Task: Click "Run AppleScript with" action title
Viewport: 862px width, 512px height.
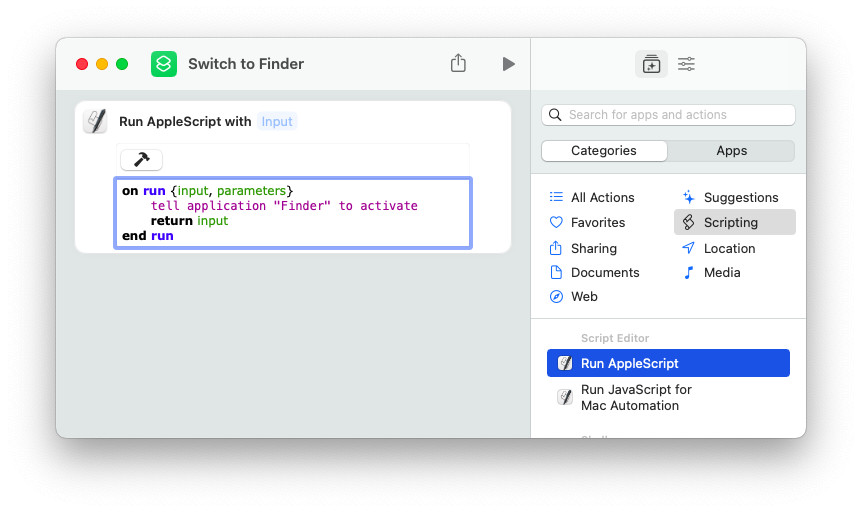Action: (x=185, y=122)
